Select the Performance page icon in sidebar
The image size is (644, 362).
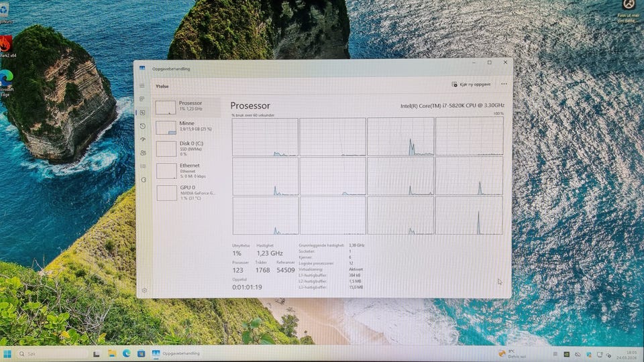(x=142, y=113)
